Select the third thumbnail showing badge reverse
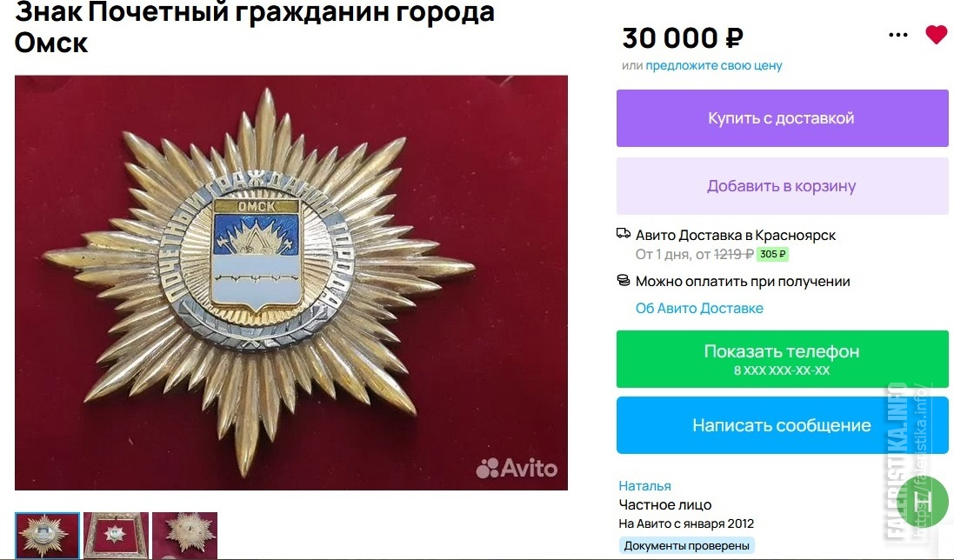 click(185, 535)
